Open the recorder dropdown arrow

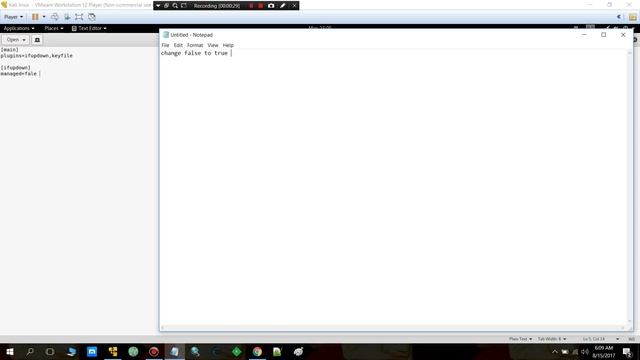point(158,6)
